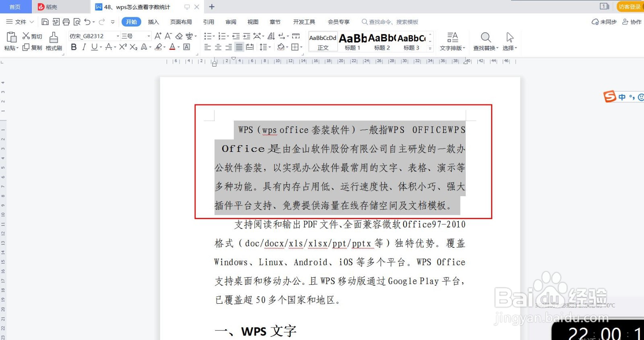This screenshot has height=340, width=644.
Task: Select the Format Painter (格式刷) tool
Action: [x=54, y=41]
